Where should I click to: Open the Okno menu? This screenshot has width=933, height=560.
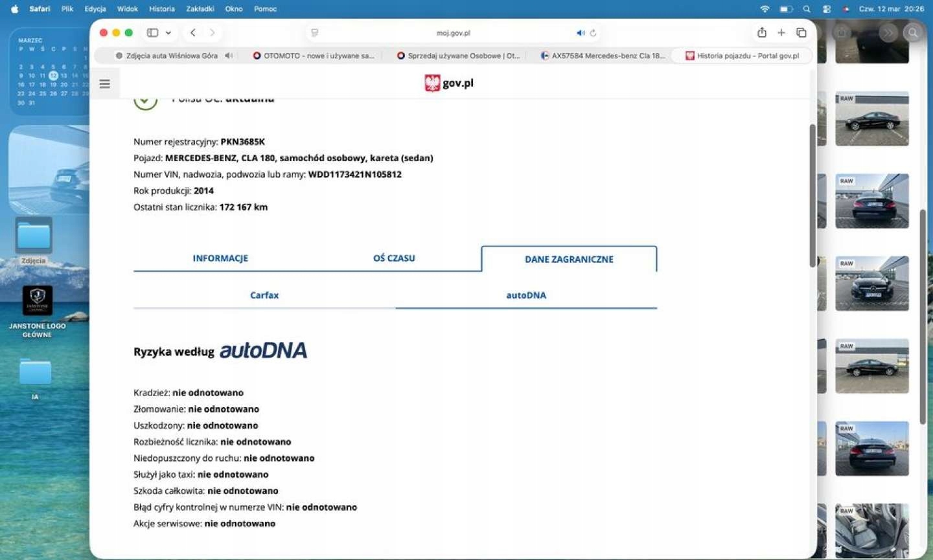coord(234,9)
